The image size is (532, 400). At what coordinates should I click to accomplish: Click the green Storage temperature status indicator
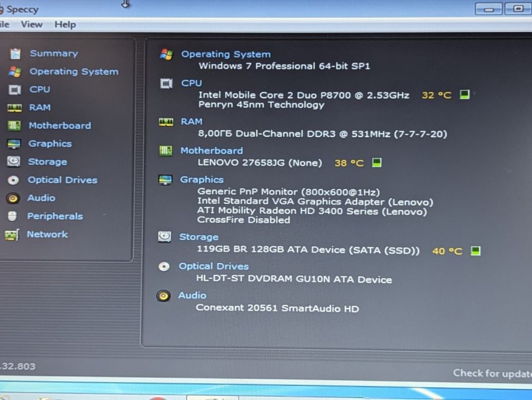pos(475,251)
